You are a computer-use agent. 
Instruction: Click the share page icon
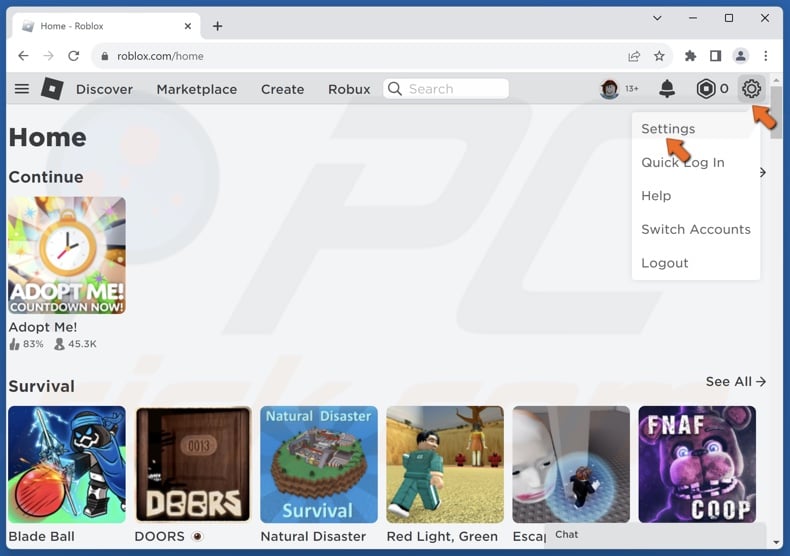pos(634,56)
